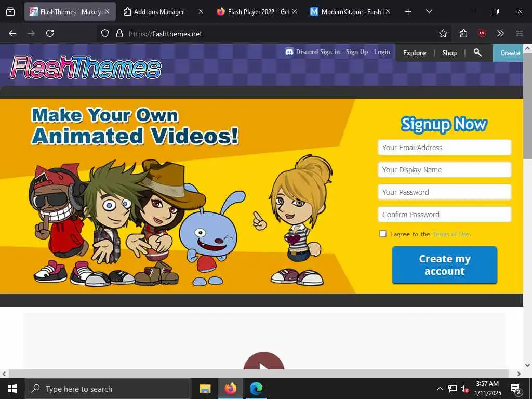Viewport: 532px width, 399px height.
Task: Click the taskbar search box
Action: pyautogui.click(x=108, y=389)
